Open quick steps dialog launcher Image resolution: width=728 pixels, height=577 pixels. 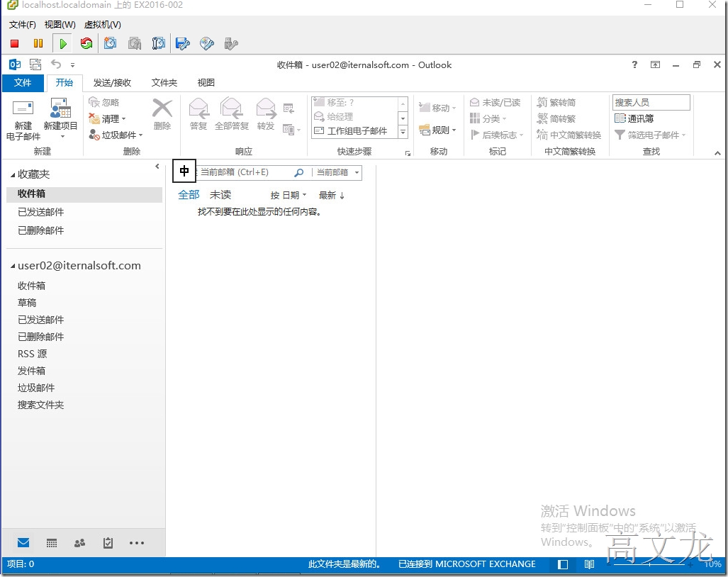408,153
